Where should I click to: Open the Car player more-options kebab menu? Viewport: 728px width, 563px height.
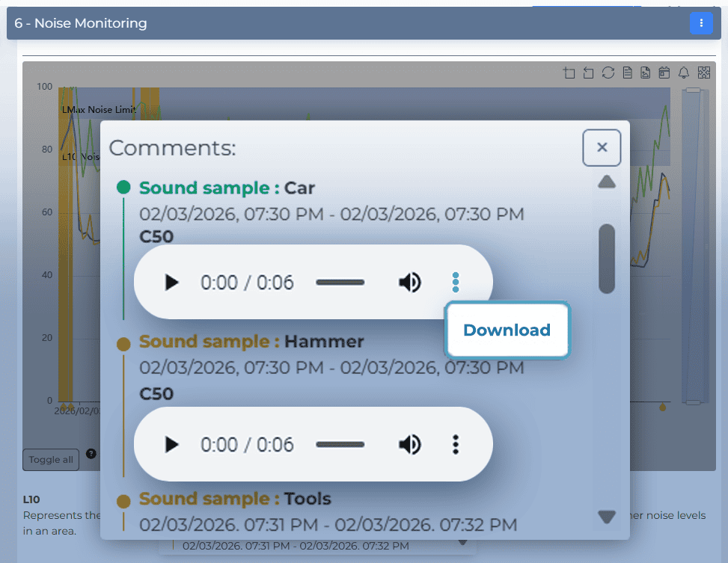click(455, 282)
